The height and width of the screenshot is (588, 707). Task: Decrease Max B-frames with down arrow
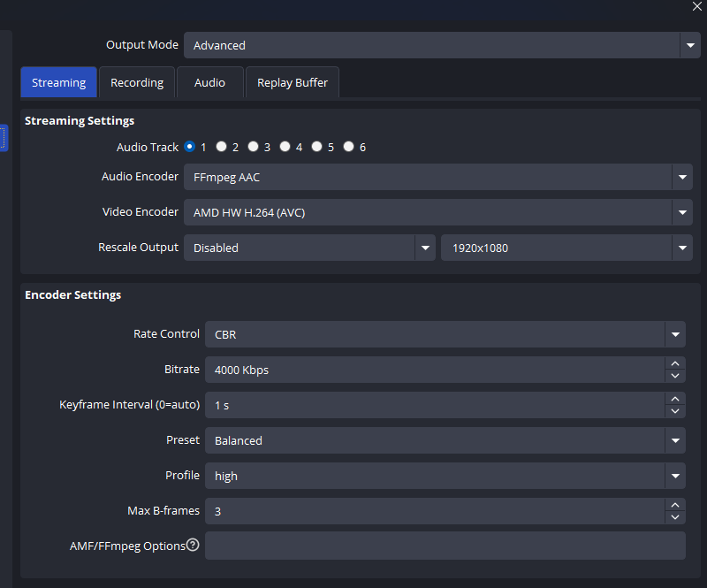(x=675, y=517)
